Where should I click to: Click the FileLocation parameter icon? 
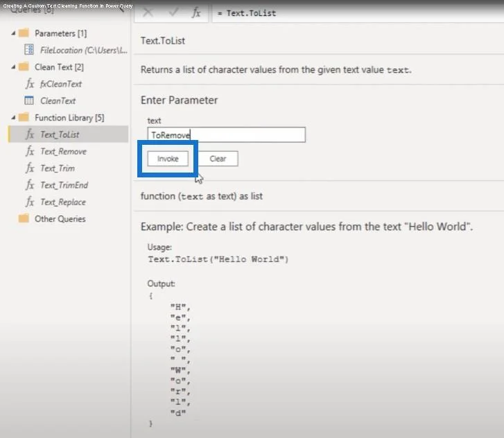point(29,50)
